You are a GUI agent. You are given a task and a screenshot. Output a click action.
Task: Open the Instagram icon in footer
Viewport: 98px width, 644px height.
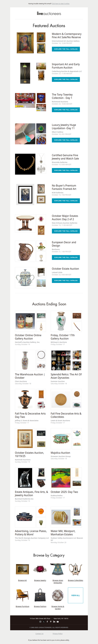40,621
